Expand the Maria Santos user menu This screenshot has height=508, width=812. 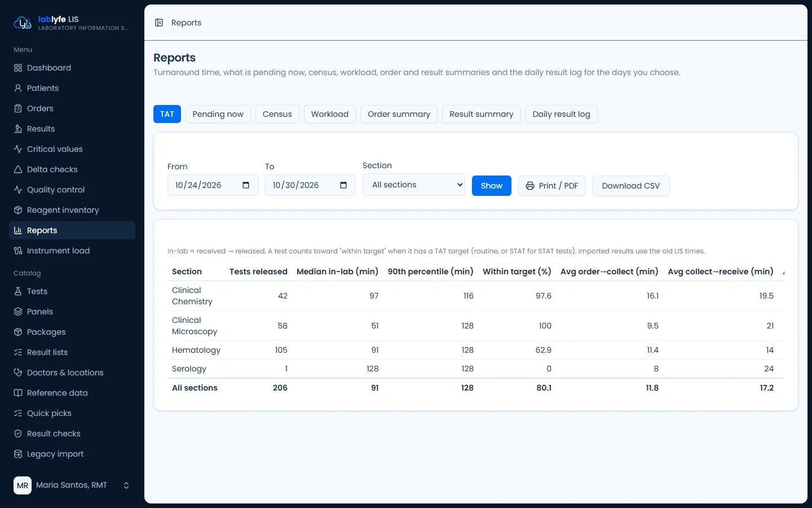click(72, 485)
